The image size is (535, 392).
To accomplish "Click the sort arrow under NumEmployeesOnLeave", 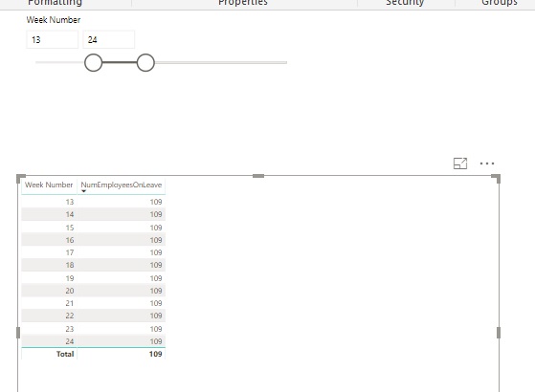I will pos(83,191).
